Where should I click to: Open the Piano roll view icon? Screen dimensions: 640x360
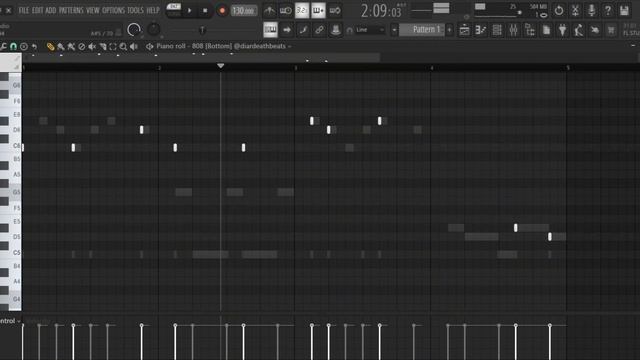pyautogui.click(x=480, y=30)
